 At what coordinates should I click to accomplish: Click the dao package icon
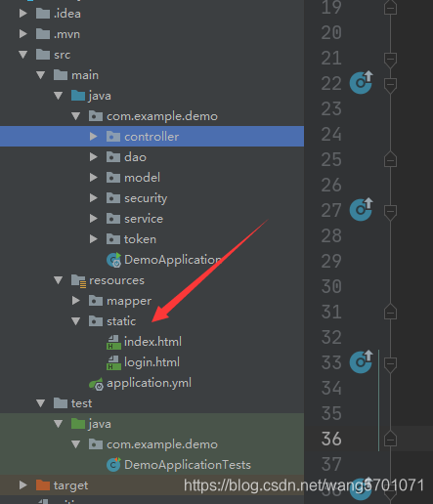113,157
